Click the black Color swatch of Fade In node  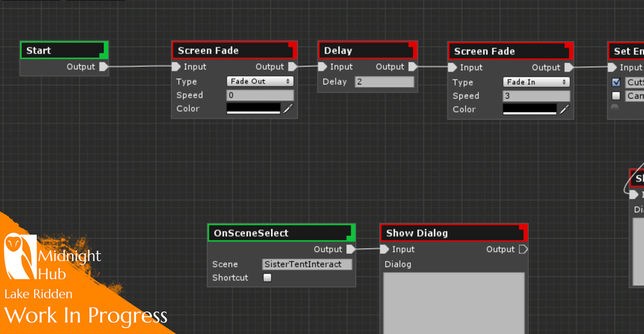tap(530, 110)
